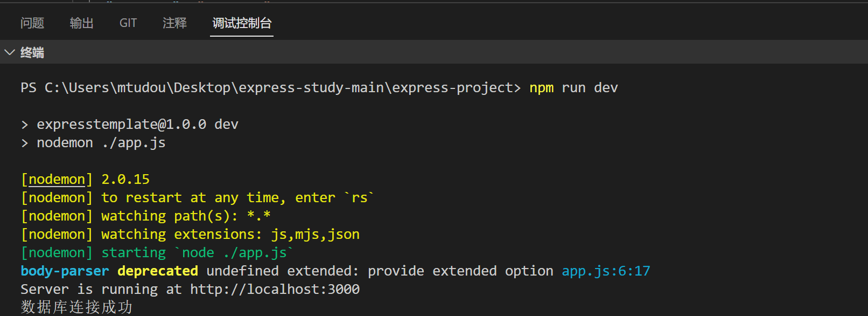Click the PS express-project path prompt
Viewport: 868px width, 316px height.
click(x=270, y=87)
